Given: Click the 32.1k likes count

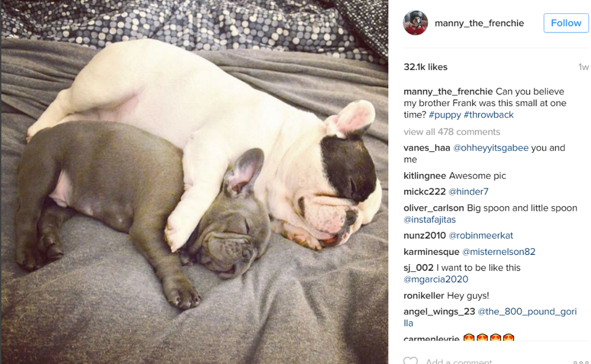Looking at the screenshot, I should [x=426, y=67].
